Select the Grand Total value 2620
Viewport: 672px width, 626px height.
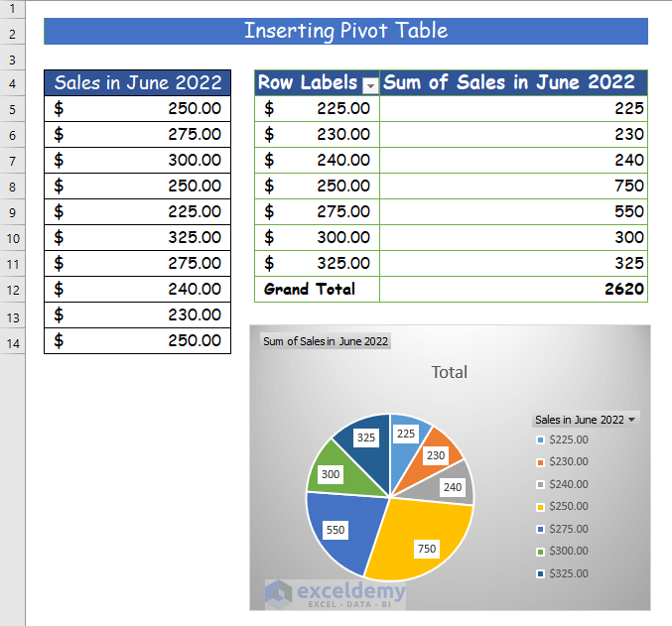513,290
